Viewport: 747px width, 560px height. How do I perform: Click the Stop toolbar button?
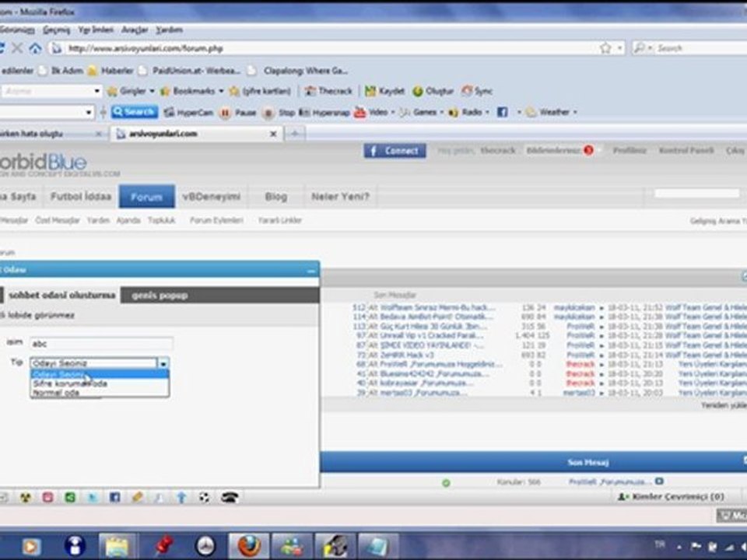pyautogui.click(x=279, y=112)
